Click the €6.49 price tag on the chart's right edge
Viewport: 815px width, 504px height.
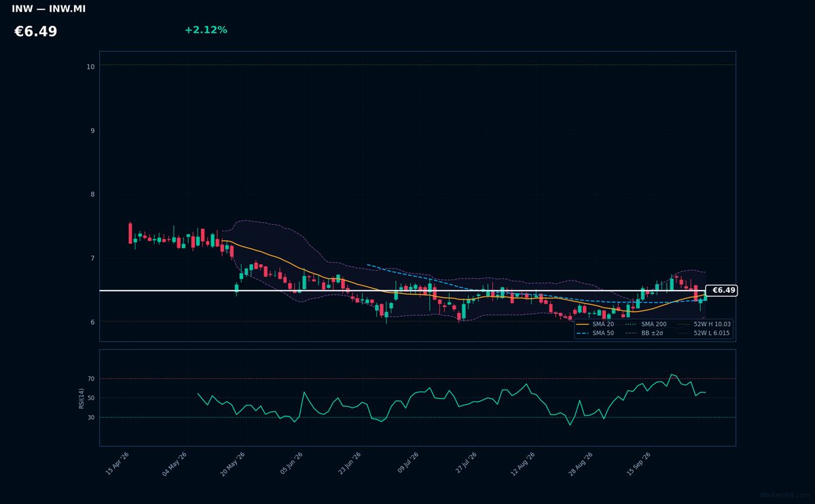[x=722, y=291]
